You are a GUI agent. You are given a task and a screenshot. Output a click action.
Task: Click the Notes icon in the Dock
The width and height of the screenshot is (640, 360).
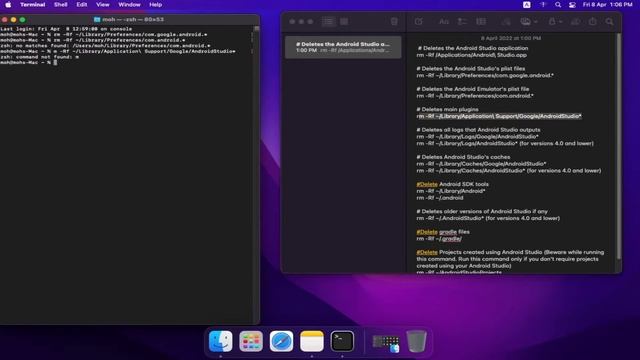click(x=312, y=341)
